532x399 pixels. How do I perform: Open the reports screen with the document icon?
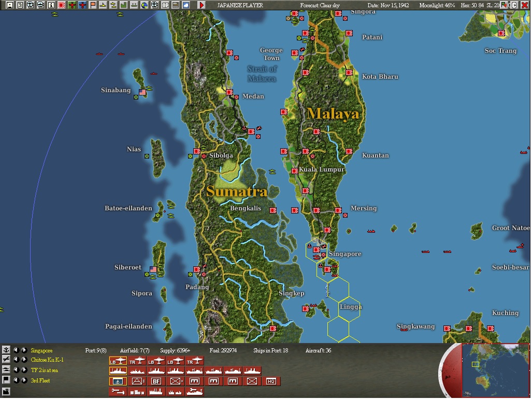20,4
